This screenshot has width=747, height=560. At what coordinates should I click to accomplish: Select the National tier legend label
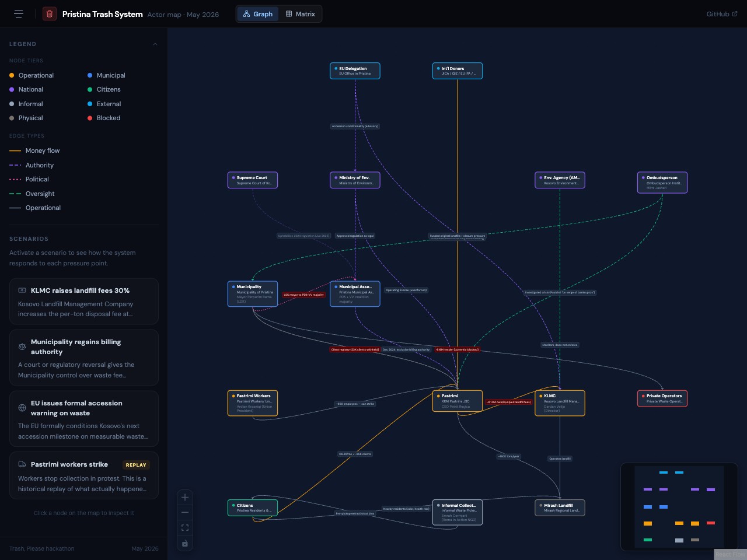[31, 89]
